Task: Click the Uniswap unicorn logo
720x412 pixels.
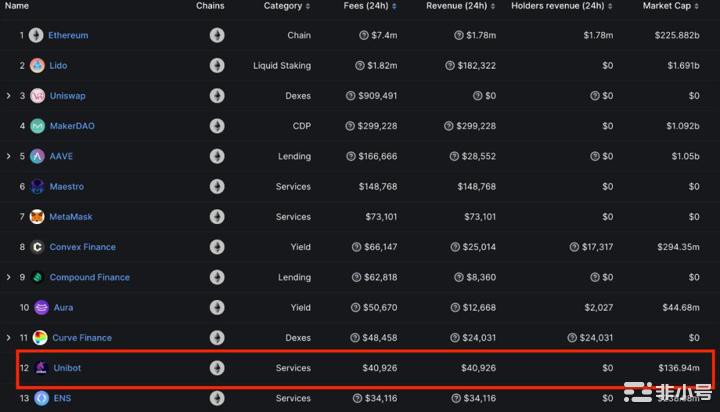Action: click(x=37, y=96)
